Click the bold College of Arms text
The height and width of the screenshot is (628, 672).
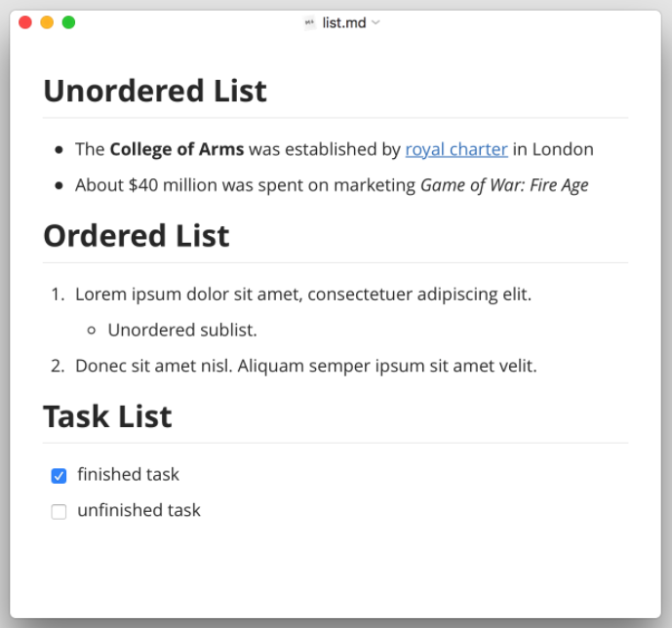[177, 149]
